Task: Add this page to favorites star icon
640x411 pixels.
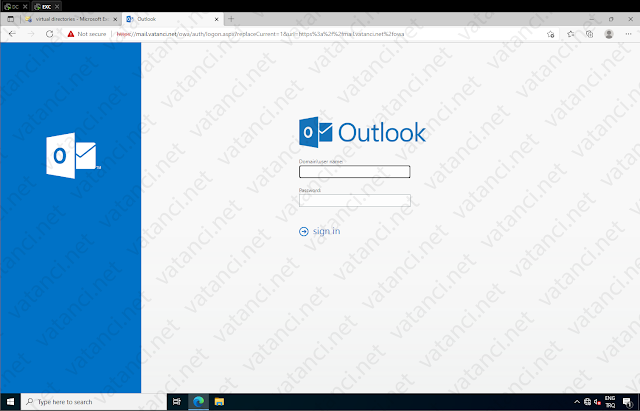Action: coord(551,34)
